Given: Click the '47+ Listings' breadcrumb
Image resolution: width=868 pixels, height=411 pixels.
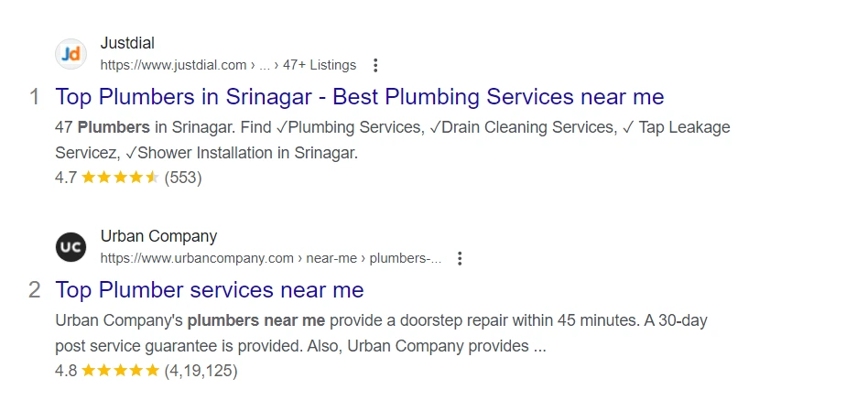Looking at the screenshot, I should pyautogui.click(x=319, y=65).
